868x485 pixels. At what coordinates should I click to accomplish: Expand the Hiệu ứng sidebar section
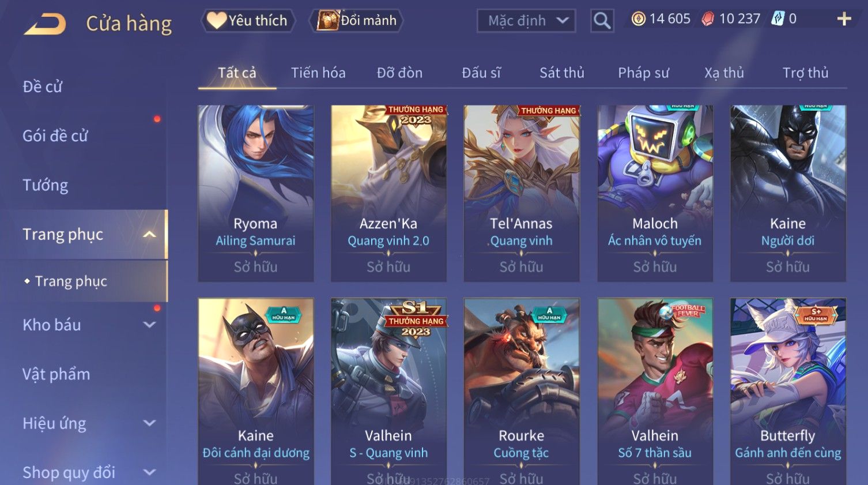[149, 423]
